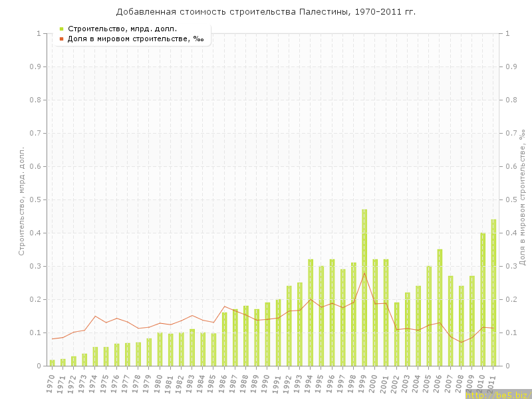
Task: Click the orange Доля в мировом строительстве legend marker
Action: pos(61,39)
